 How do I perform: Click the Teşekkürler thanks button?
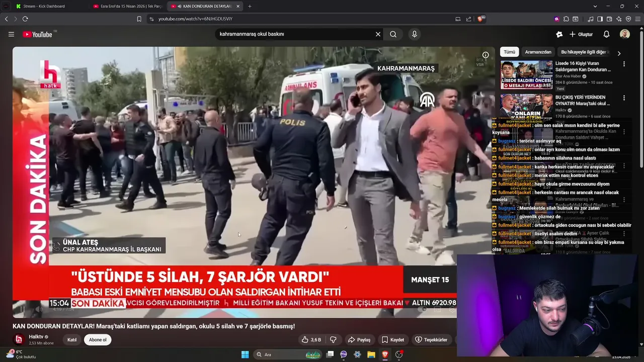pos(431,340)
